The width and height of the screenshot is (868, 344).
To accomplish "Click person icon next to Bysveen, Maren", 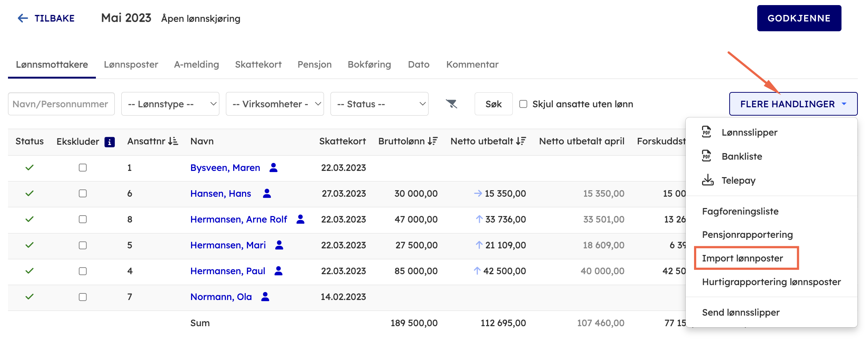I will pyautogui.click(x=273, y=168).
